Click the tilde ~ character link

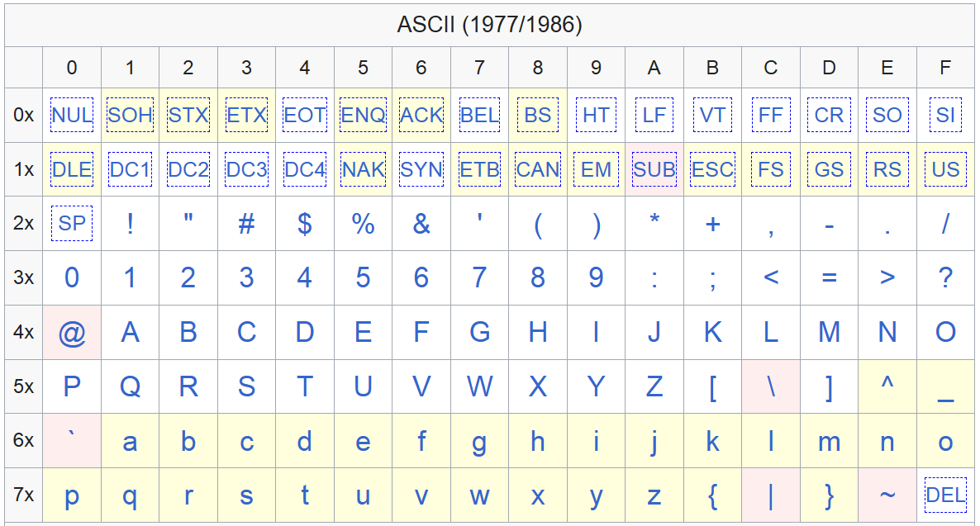887,495
